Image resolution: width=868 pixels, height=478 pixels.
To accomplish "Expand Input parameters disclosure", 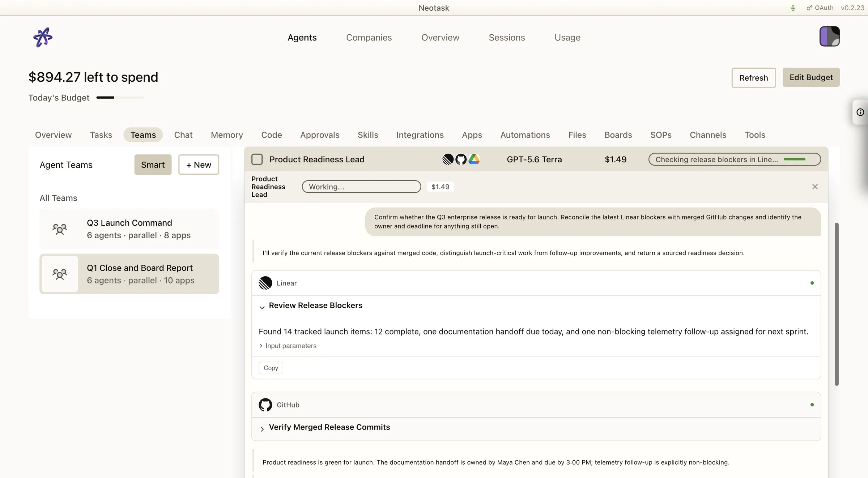I will coord(288,346).
